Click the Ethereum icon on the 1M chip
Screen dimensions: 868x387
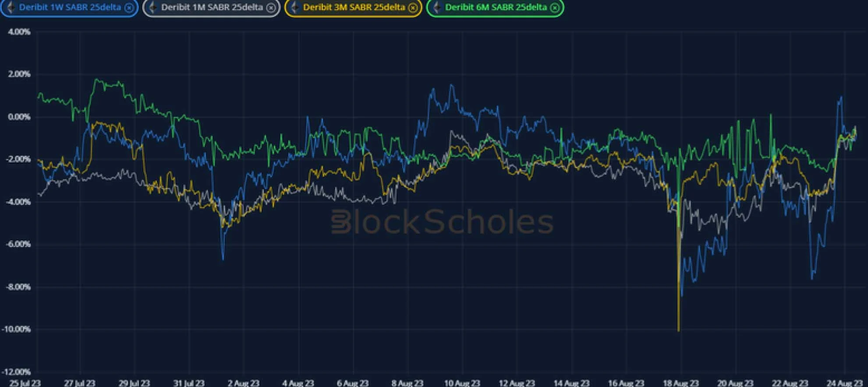(x=153, y=7)
